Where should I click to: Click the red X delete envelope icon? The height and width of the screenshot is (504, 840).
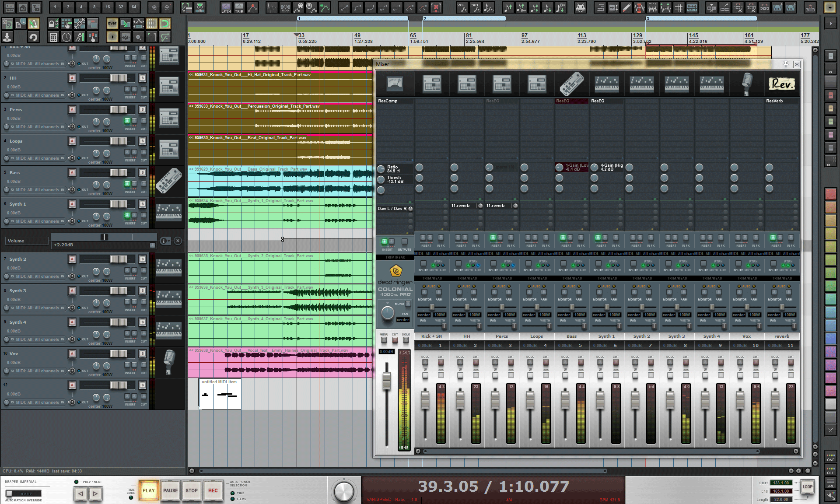436,7
